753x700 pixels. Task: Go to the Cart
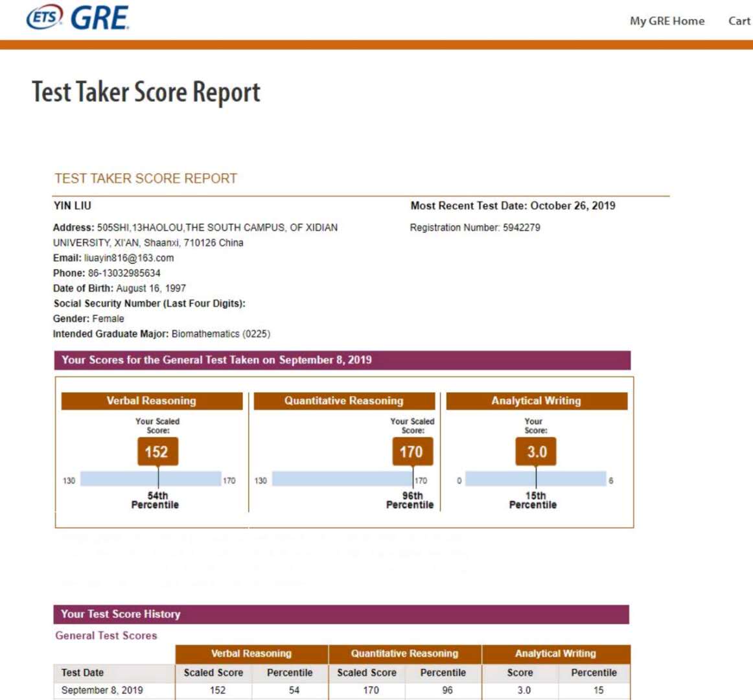[739, 21]
